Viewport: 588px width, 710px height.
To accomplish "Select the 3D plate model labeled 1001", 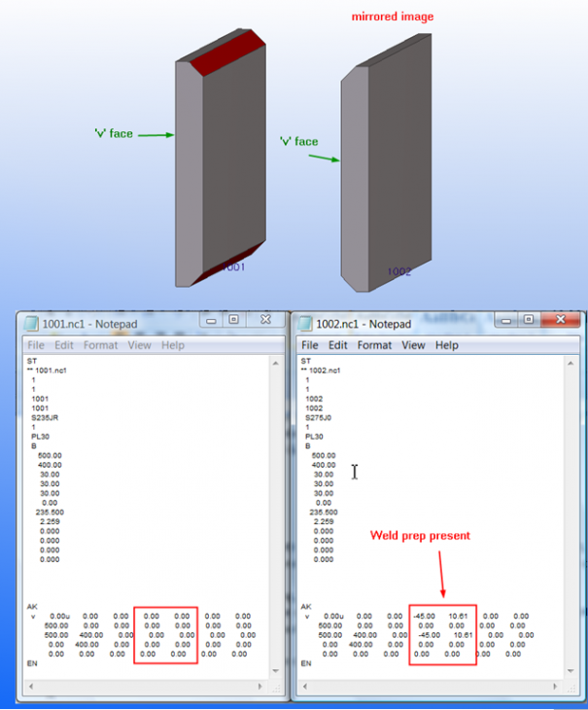I will click(x=221, y=158).
